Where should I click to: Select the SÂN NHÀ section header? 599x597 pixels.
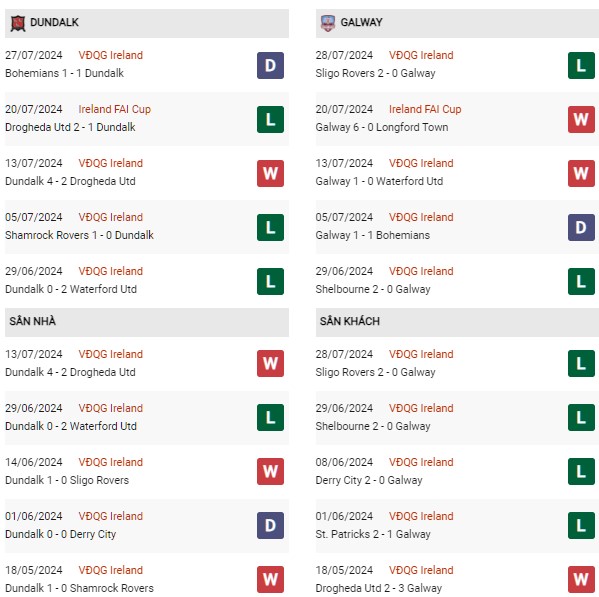(147, 322)
